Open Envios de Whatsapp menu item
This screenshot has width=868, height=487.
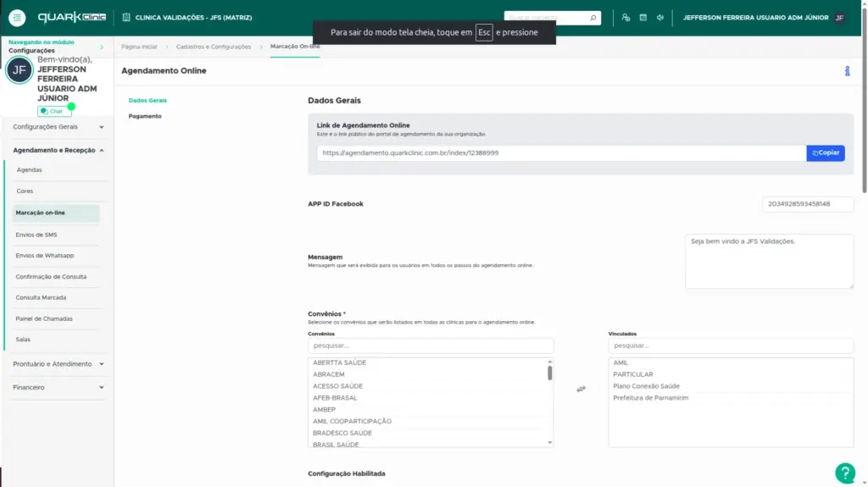pos(45,256)
